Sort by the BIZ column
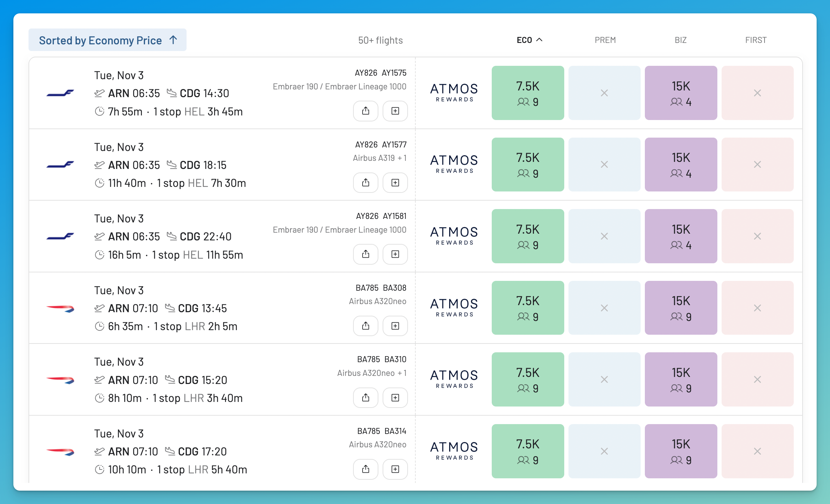Screen dimensions: 830x504 click(x=680, y=40)
